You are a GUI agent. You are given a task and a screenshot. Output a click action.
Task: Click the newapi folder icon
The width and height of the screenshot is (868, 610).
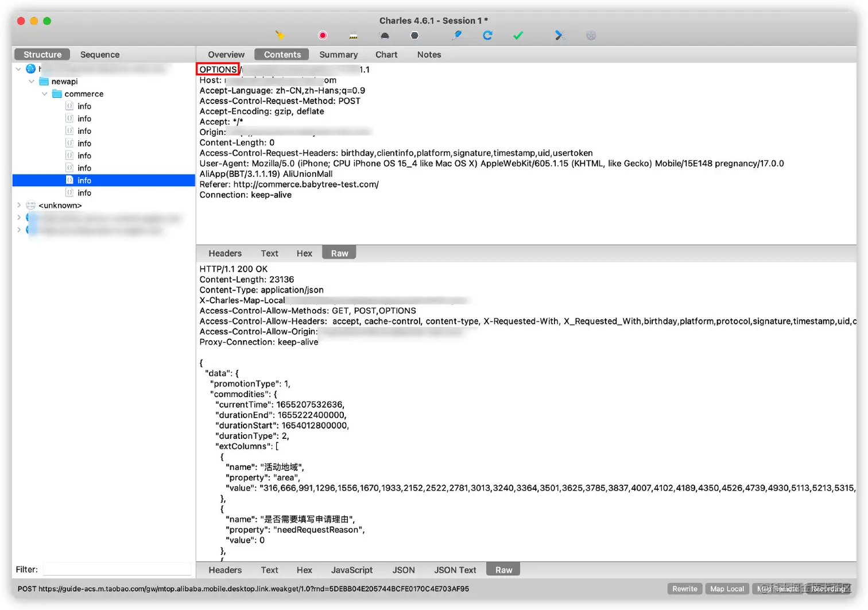click(44, 81)
